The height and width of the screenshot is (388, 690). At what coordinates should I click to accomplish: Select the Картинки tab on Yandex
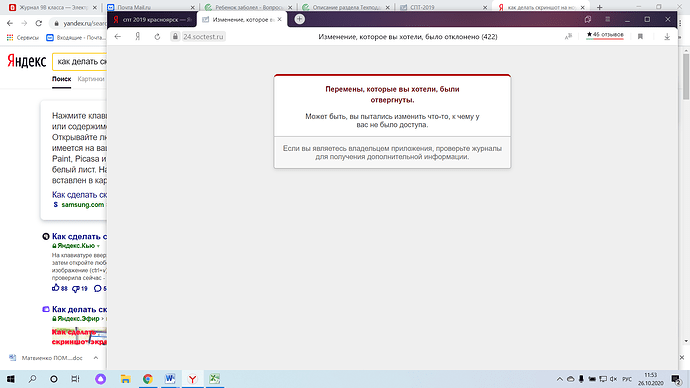pyautogui.click(x=91, y=79)
